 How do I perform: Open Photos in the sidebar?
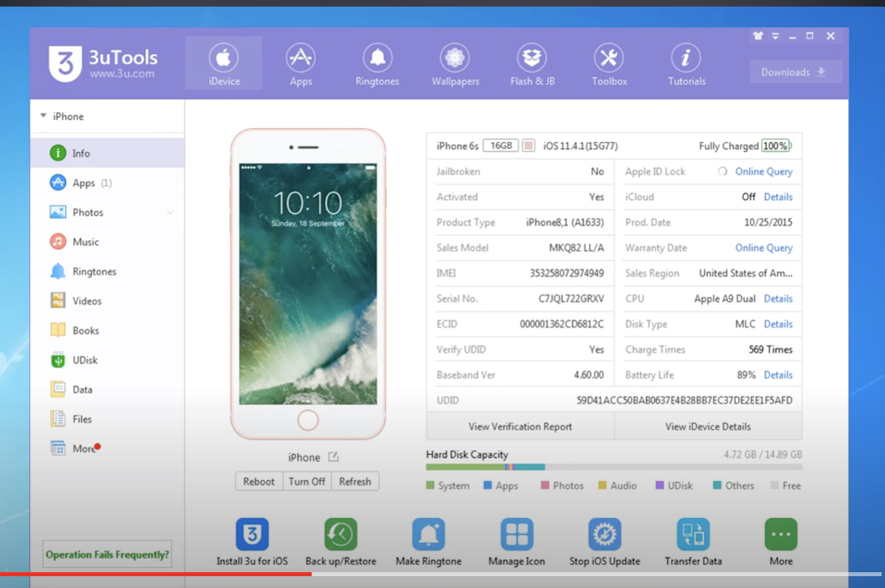click(x=107, y=212)
